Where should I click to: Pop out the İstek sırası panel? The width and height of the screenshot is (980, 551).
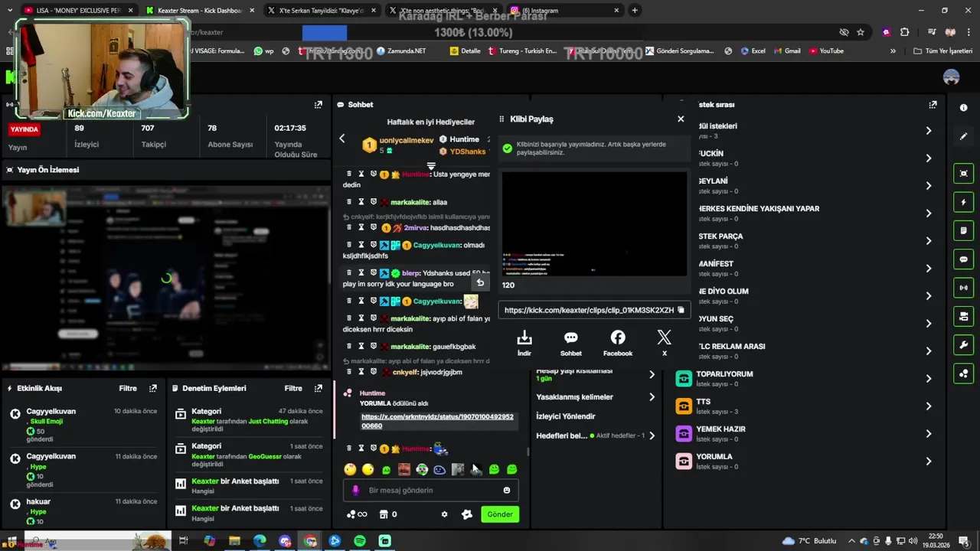933,105
